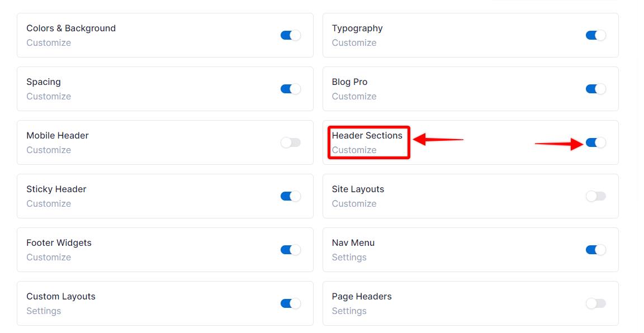Enable the Site Layouts module switch
Image resolution: width=644 pixels, height=333 pixels.
(x=596, y=196)
